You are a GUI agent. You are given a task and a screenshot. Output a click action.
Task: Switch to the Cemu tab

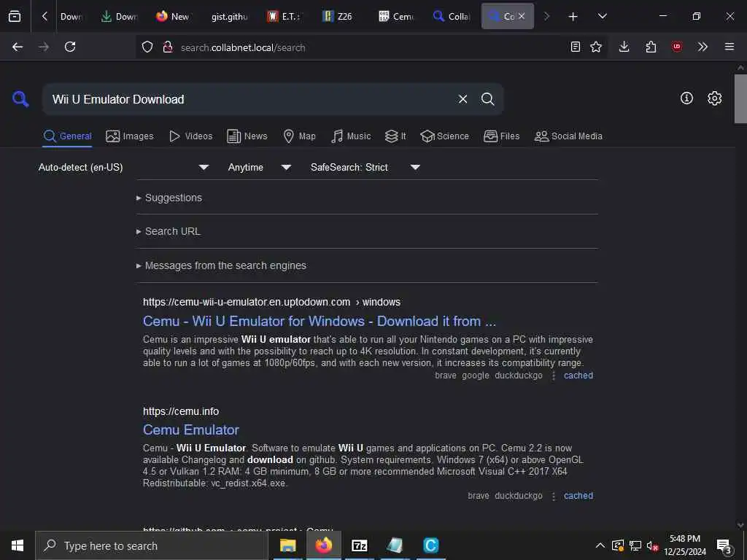point(396,17)
